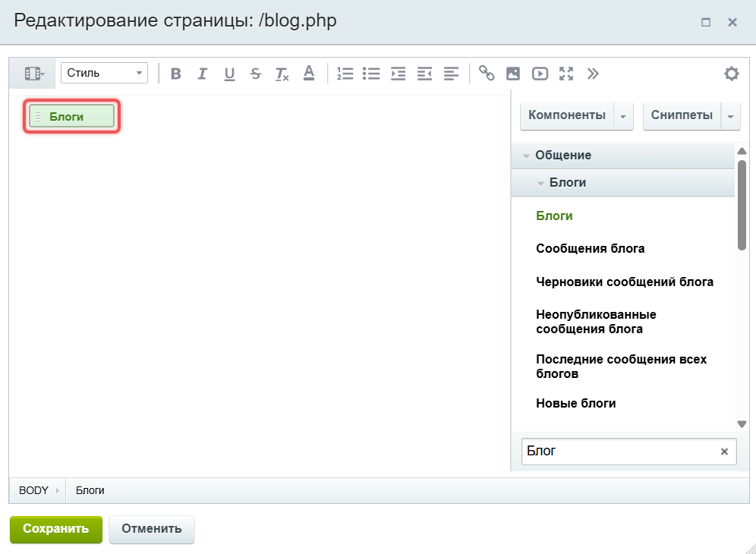Collapse the Общение section
This screenshot has height=554, width=756.
click(622, 156)
